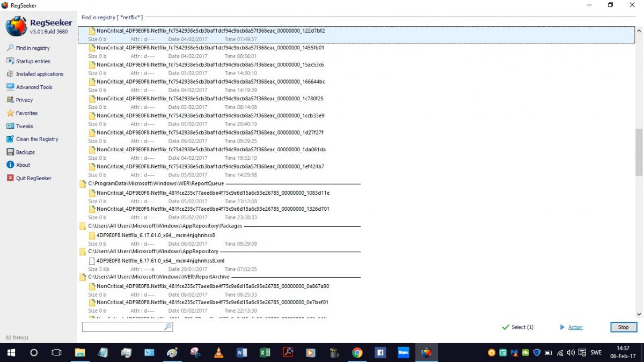
Task: Click the results list vertical scrollbar thumb
Action: pyautogui.click(x=639, y=152)
